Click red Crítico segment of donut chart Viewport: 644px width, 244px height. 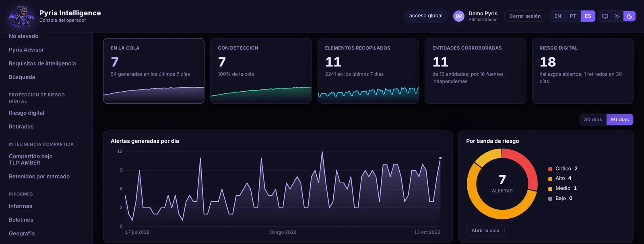(x=526, y=165)
